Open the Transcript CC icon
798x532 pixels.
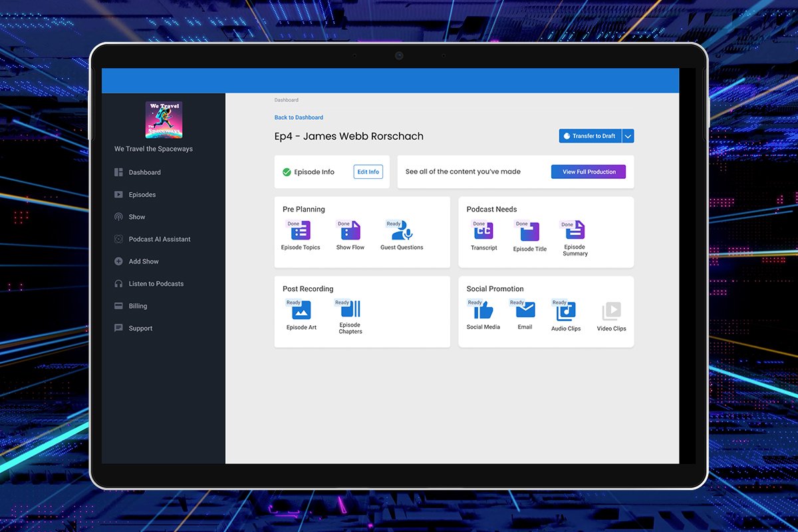coord(483,231)
